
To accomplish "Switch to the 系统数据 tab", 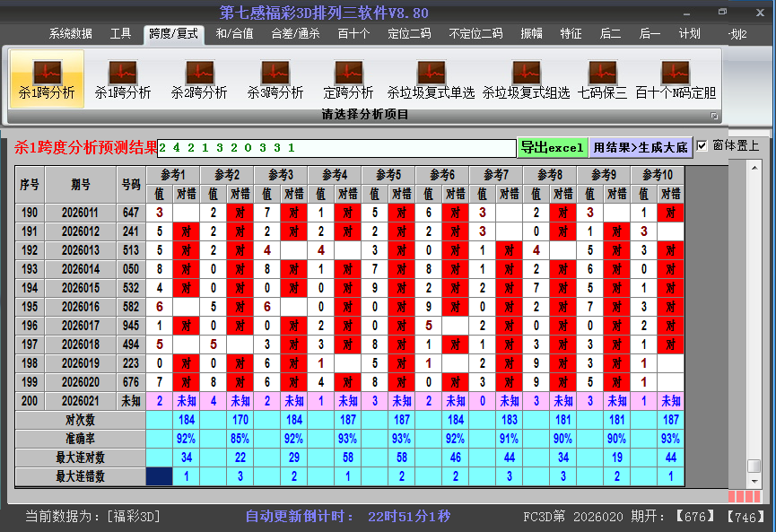I will 71,34.
